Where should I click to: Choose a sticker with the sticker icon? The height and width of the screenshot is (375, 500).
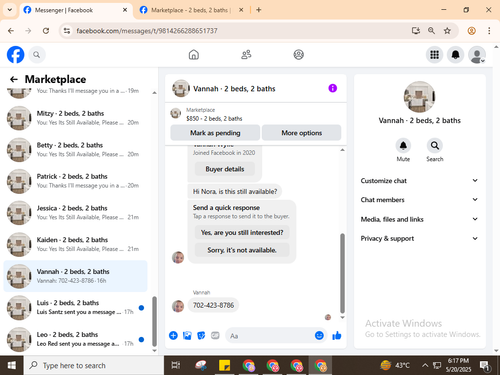pos(201,335)
